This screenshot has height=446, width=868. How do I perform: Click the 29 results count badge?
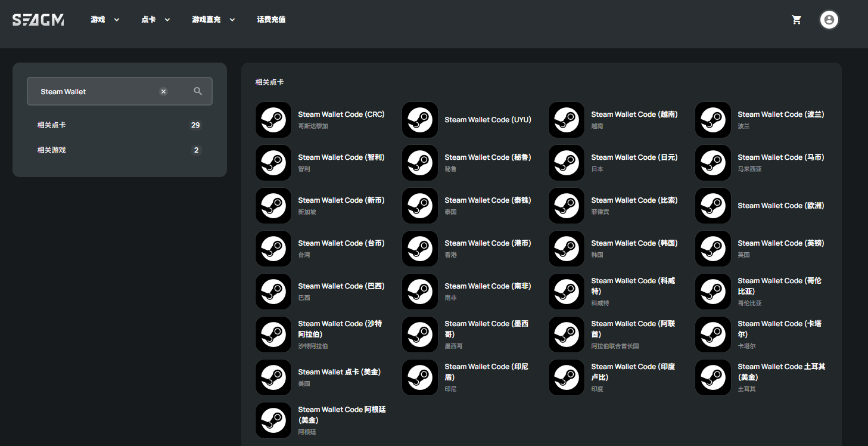pos(195,125)
